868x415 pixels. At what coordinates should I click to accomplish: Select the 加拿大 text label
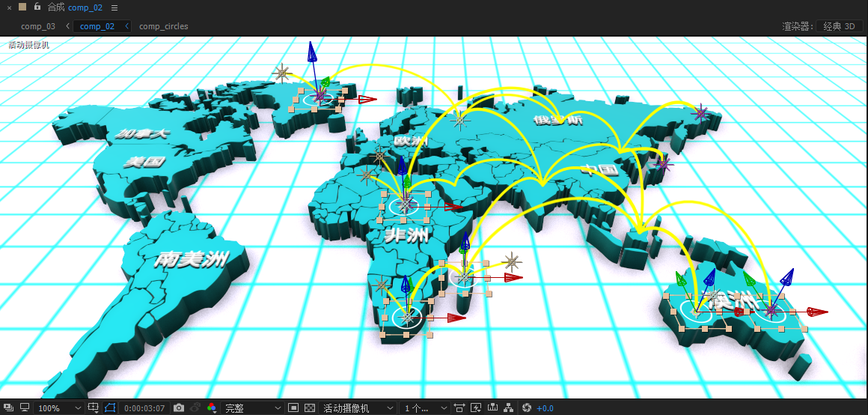pos(141,133)
